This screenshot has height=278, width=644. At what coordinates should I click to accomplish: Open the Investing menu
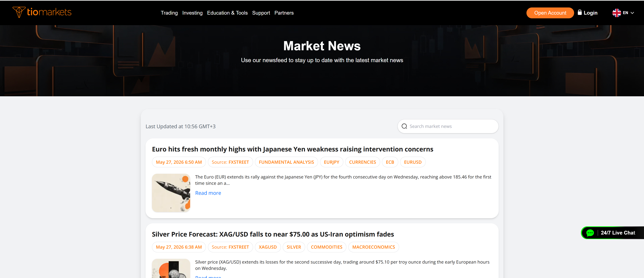(192, 13)
